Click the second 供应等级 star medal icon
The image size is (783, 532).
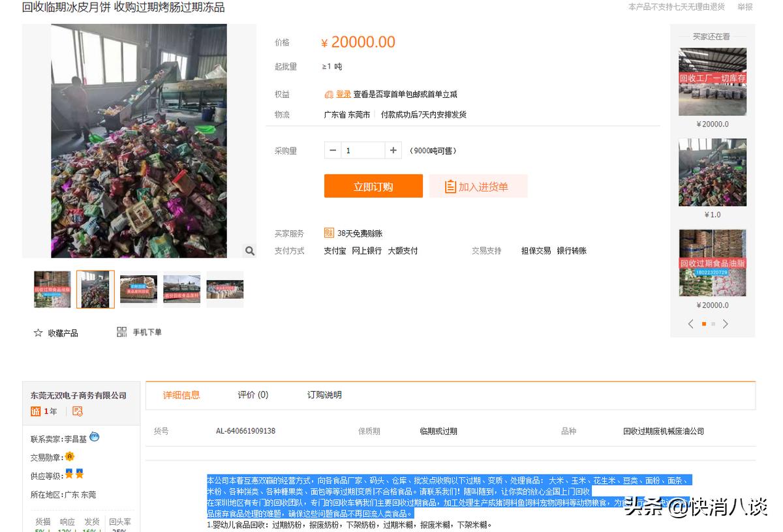coord(80,474)
